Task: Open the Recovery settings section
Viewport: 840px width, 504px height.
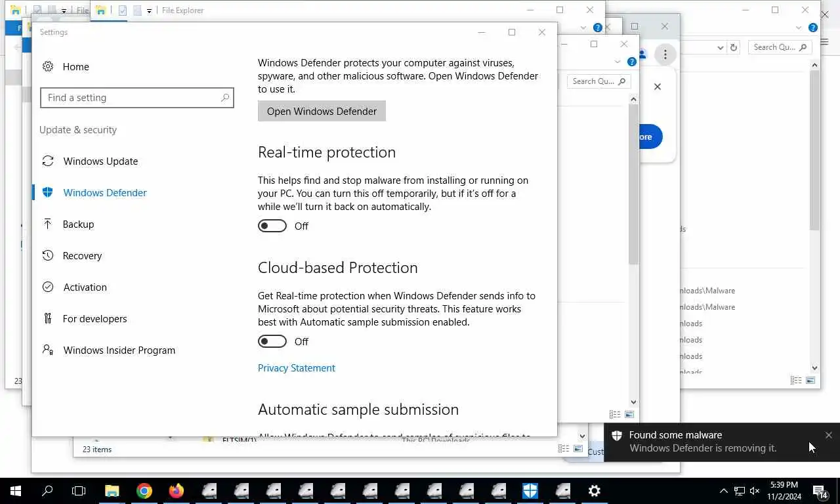Action: pos(82,255)
